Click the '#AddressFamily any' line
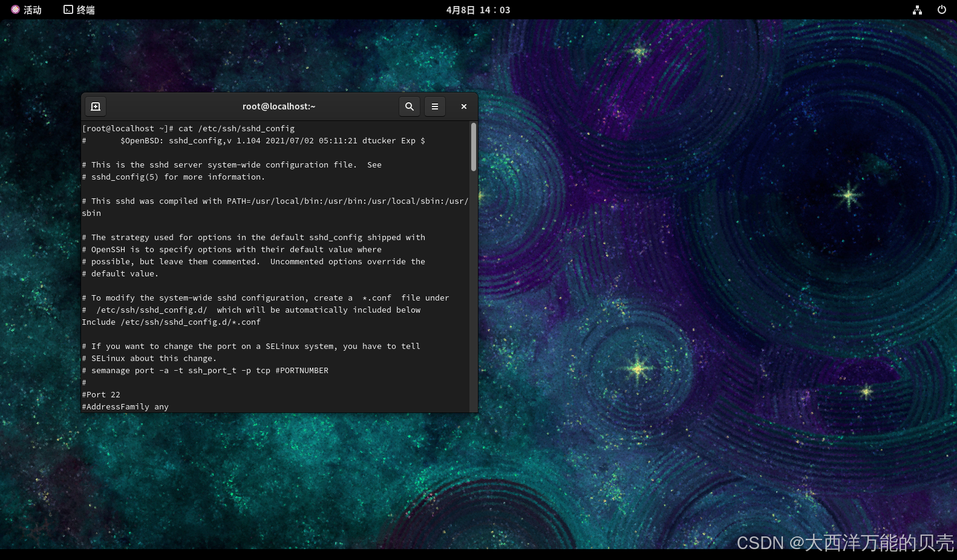This screenshot has width=957, height=560. click(125, 406)
